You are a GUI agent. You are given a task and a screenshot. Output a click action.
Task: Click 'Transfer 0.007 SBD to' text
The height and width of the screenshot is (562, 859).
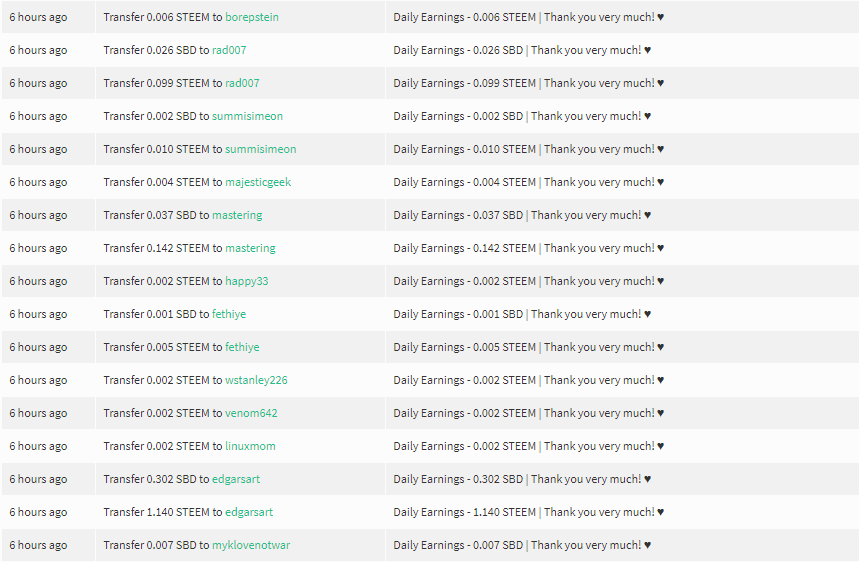coord(156,545)
